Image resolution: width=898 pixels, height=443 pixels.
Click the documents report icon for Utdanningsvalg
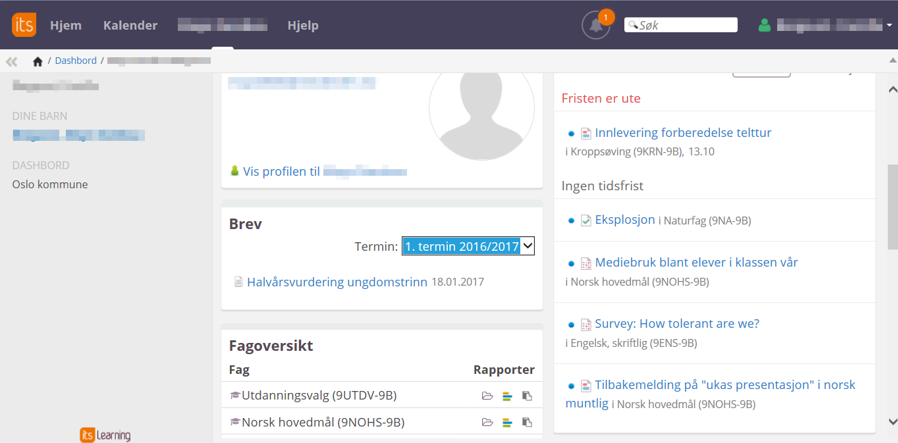pos(527,396)
